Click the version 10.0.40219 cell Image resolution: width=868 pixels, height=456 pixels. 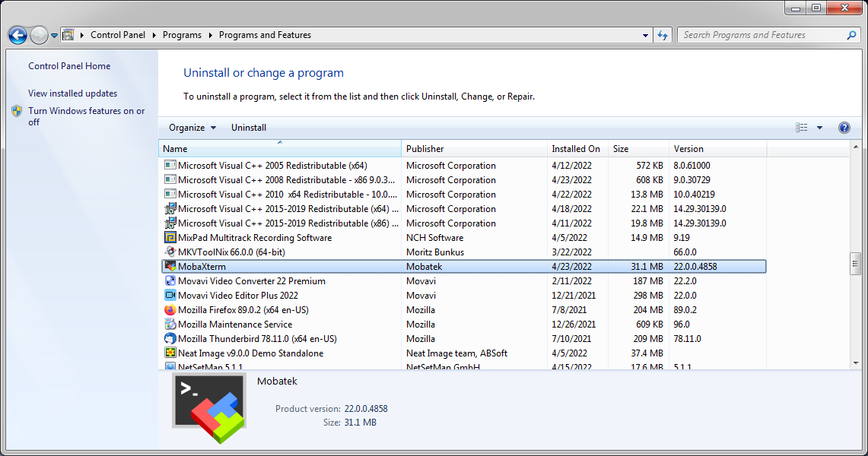[x=694, y=194]
